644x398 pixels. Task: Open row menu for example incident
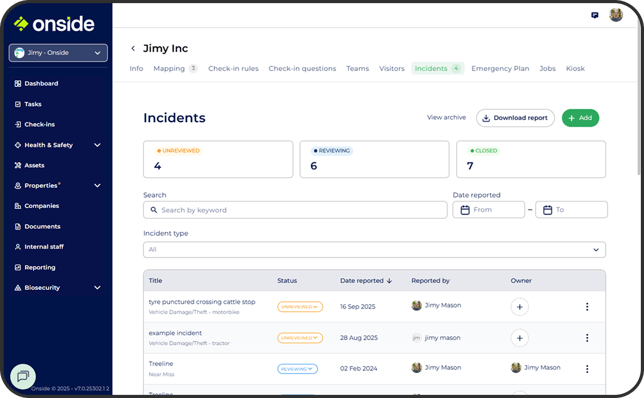[x=587, y=338]
